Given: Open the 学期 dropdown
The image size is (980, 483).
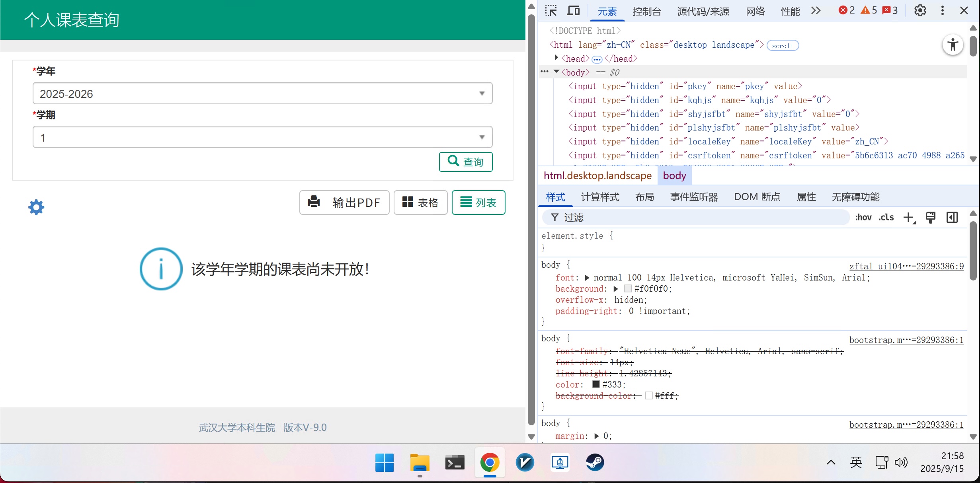Looking at the screenshot, I should tap(262, 137).
